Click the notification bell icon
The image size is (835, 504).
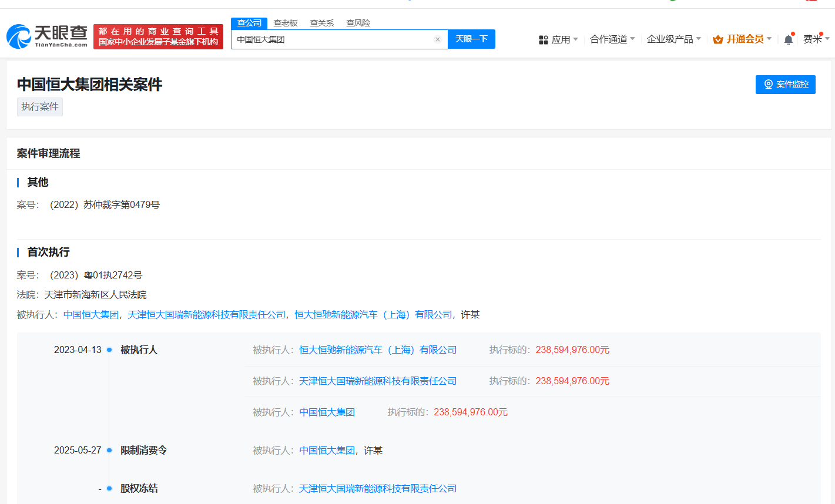(788, 38)
